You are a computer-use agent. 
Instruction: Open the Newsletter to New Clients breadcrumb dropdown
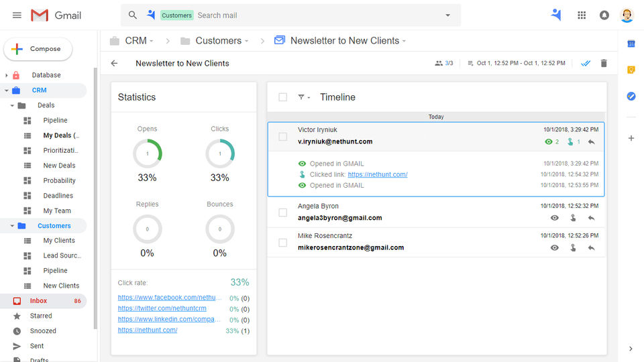(x=404, y=41)
